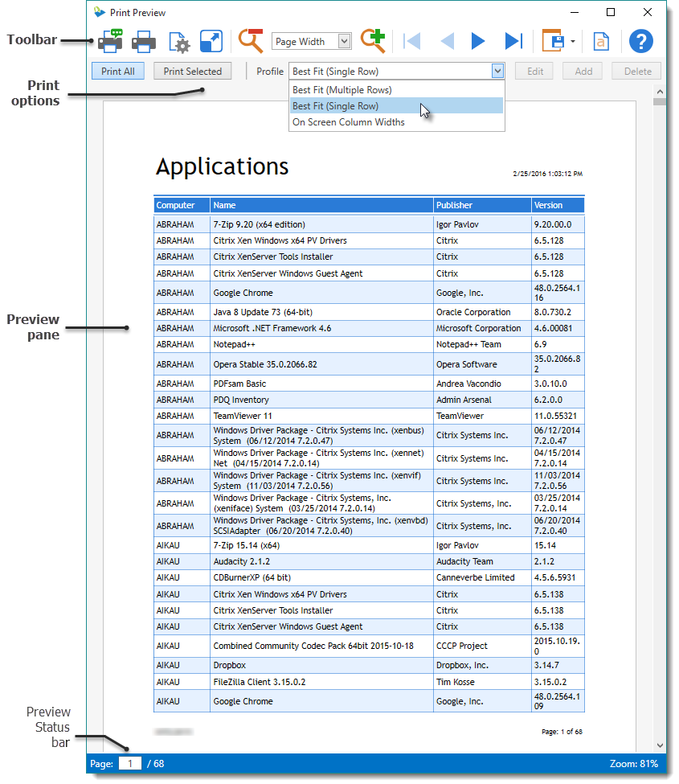Viewport: 679px width, 784px height.
Task: Click the Tim Kosse publisher cell
Action: (482, 682)
